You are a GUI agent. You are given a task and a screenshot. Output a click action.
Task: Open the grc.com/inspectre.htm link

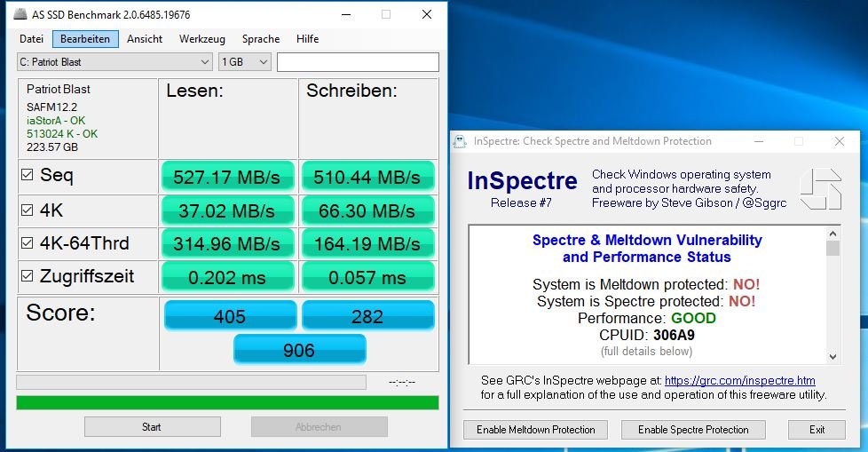pos(739,381)
